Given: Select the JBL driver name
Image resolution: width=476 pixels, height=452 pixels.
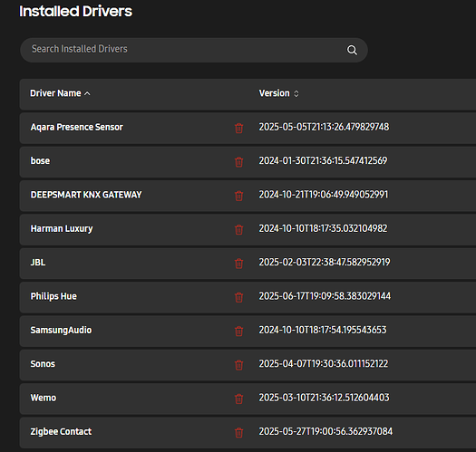Looking at the screenshot, I should point(38,263).
